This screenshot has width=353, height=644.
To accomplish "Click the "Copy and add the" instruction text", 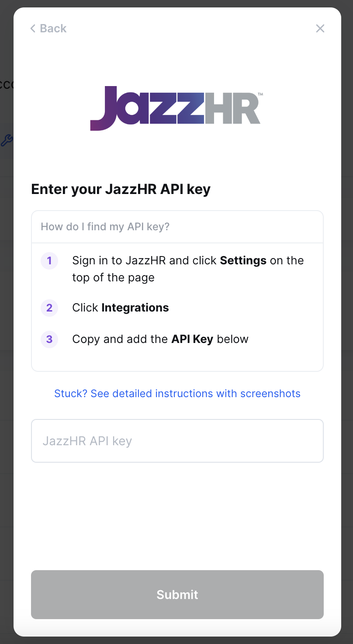I will 120,339.
